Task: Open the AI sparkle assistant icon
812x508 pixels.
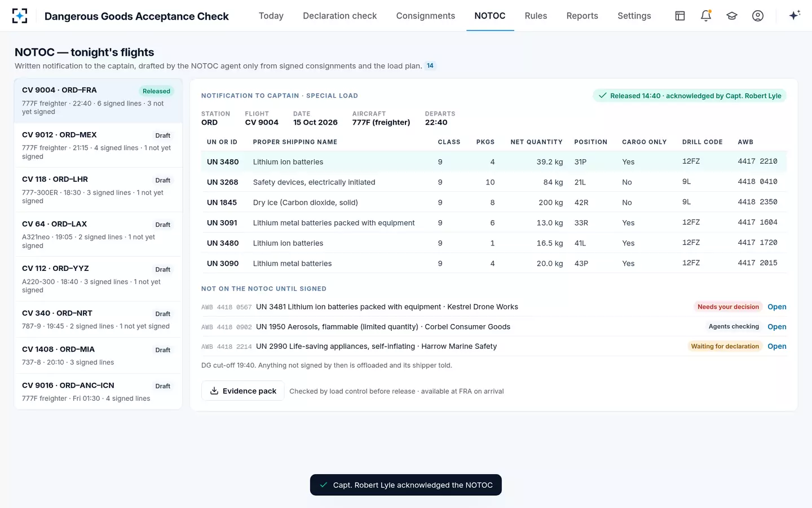Action: click(x=795, y=16)
